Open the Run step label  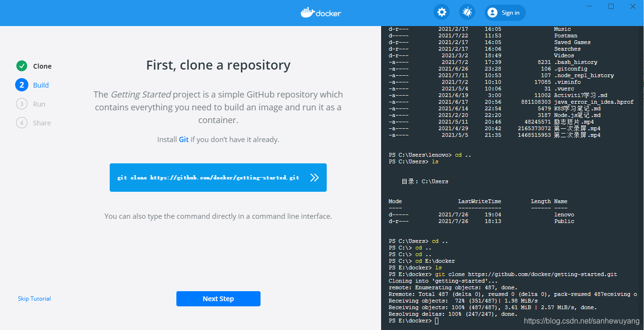39,104
